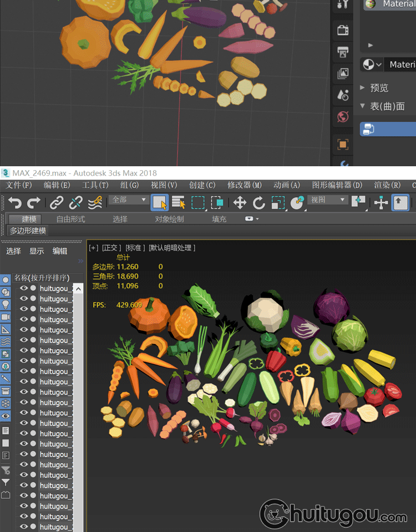416x532 pixels.
Task: Toggle display cameras filter in scene explorer
Action: point(6,317)
